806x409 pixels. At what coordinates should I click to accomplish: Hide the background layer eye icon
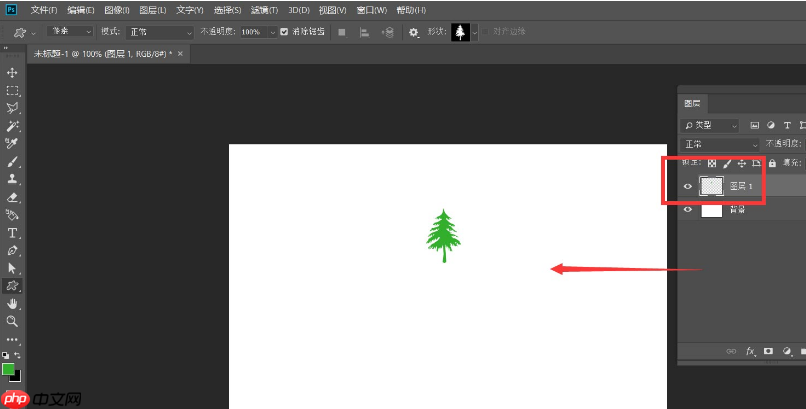[688, 210]
